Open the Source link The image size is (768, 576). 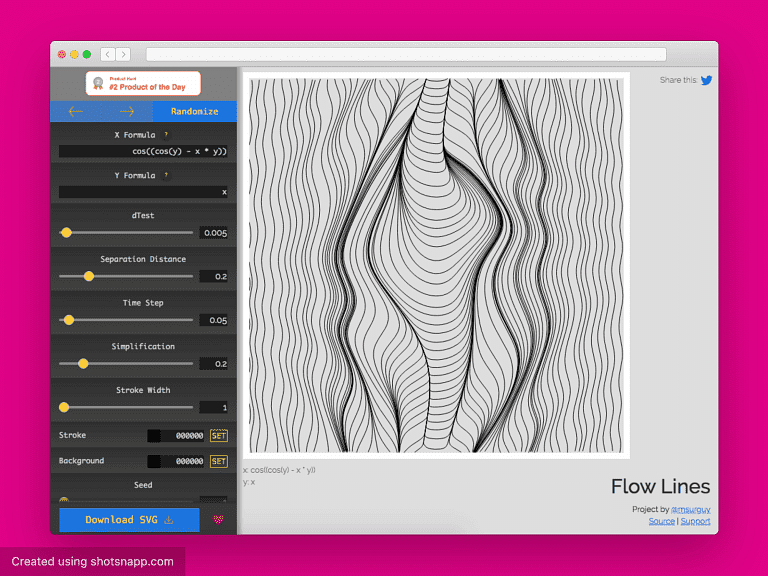[x=661, y=521]
